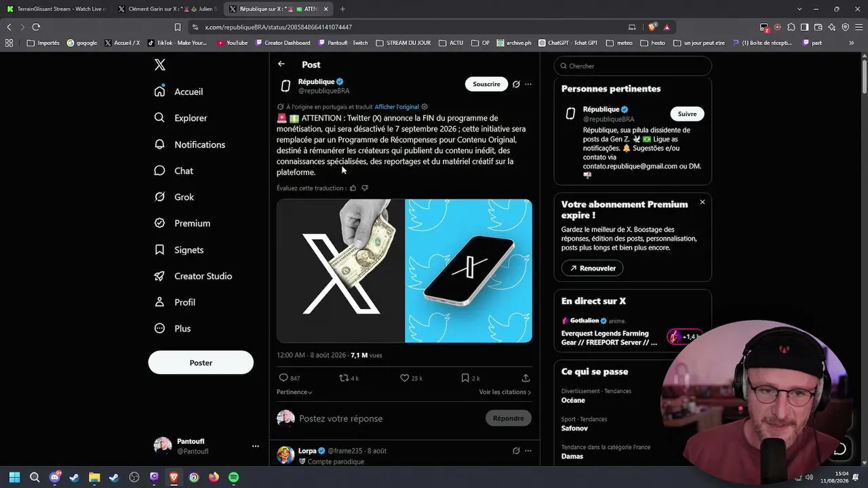The height and width of the screenshot is (488, 868).
Task: Click the Répondre button
Action: tap(508, 418)
